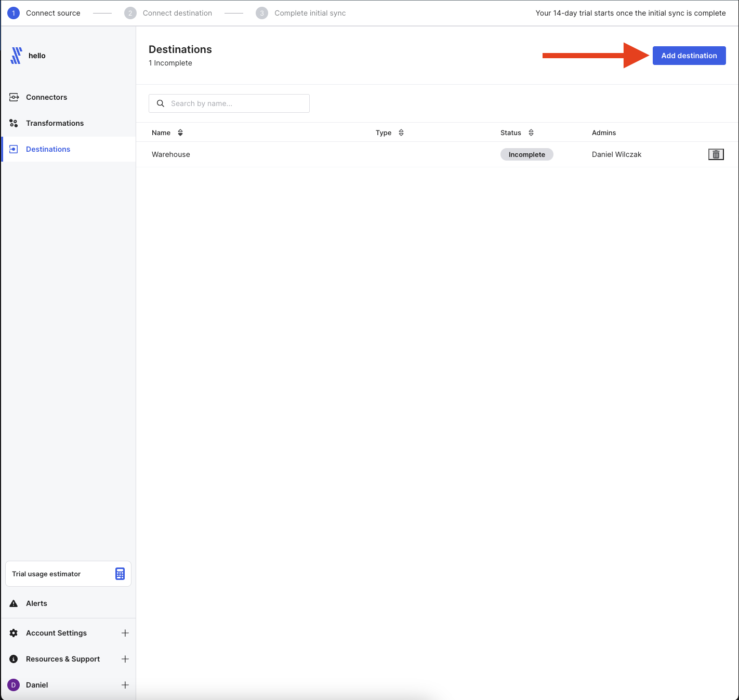Select Destinations label in the sidebar
The image size is (739, 700).
click(x=48, y=149)
